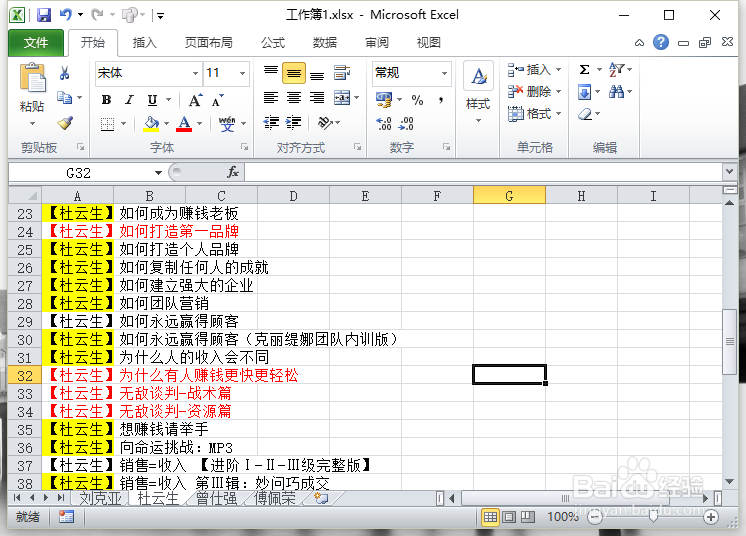Toggle Align Text Left button
The image size is (746, 536).
(271, 98)
